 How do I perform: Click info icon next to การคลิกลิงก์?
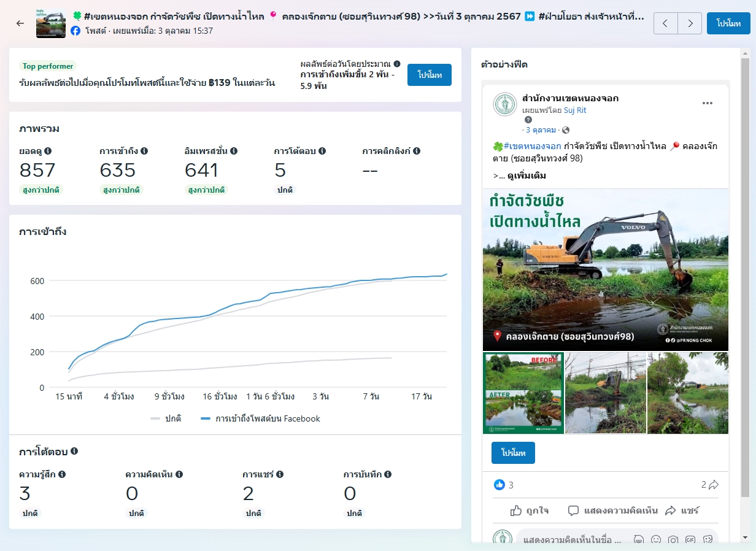417,151
